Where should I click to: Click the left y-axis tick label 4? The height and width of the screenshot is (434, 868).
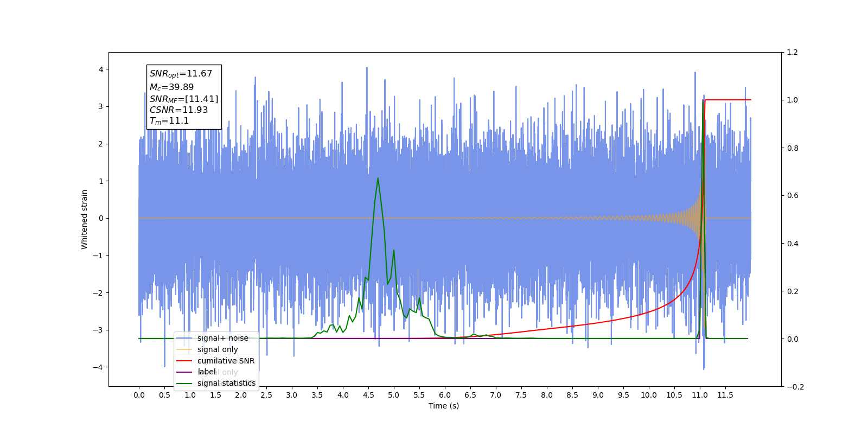coord(101,69)
